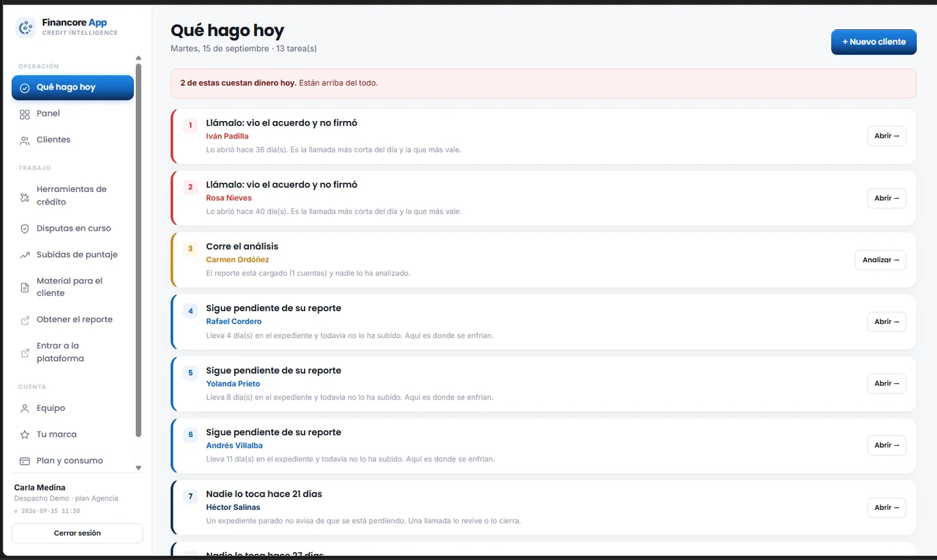The image size is (937, 560).
Task: Click the client name Rafael Cordero
Action: coord(234,322)
